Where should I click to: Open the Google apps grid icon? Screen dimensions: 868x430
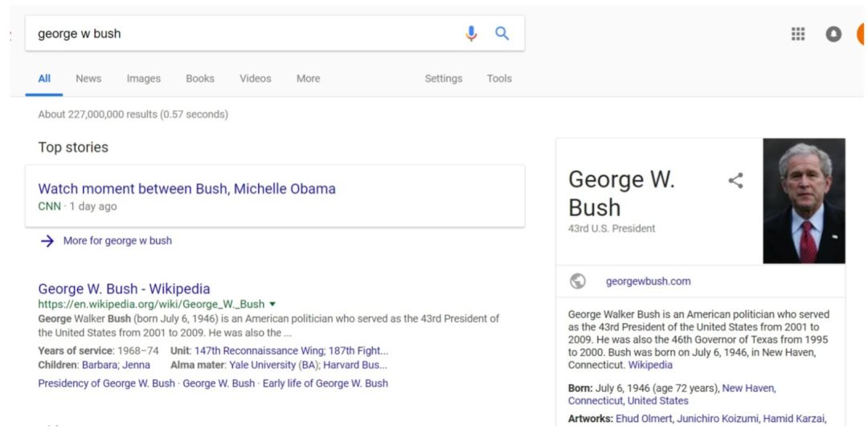coord(798,34)
